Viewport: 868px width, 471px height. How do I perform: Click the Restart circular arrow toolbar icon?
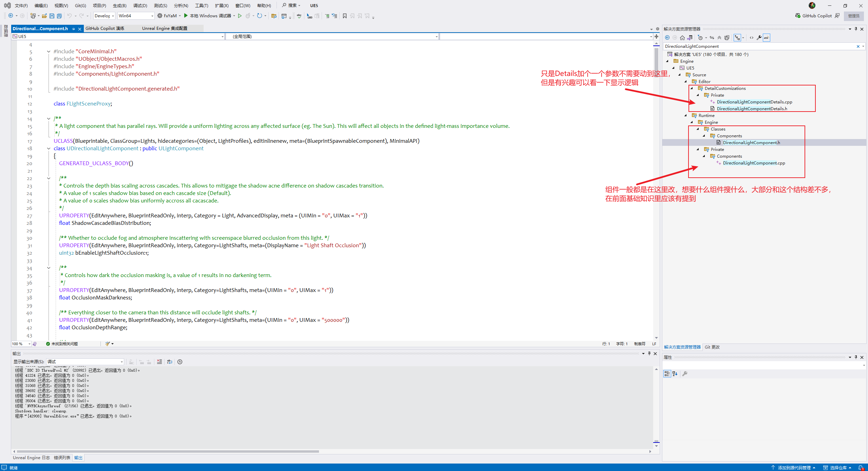point(260,16)
